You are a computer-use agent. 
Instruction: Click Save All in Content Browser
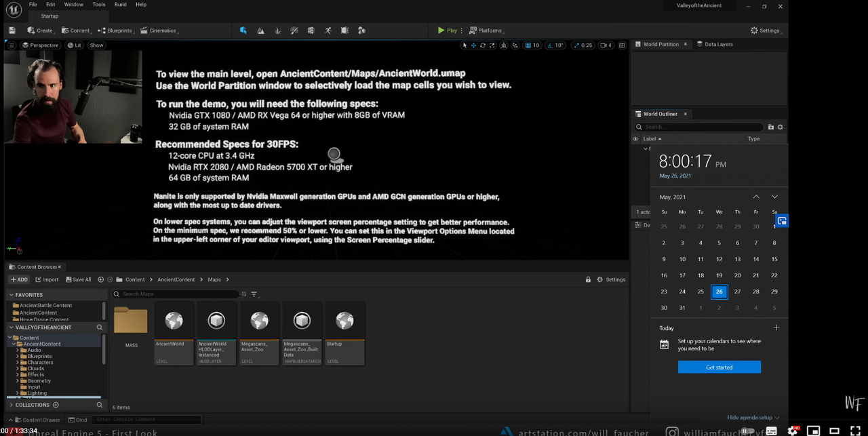pos(78,279)
